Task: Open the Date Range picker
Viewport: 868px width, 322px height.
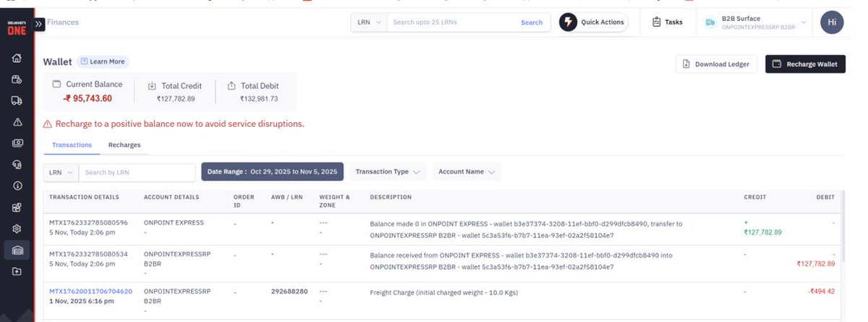Action: pos(272,172)
